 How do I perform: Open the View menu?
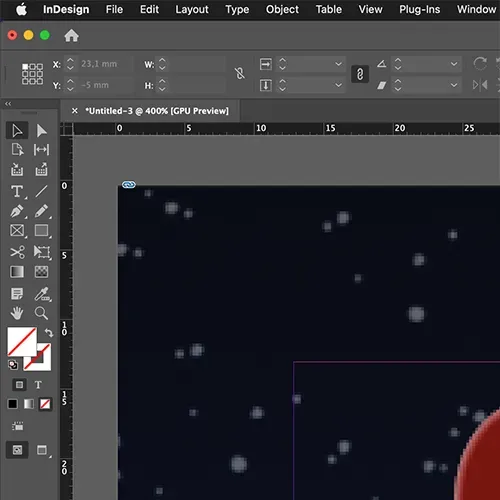click(x=370, y=9)
